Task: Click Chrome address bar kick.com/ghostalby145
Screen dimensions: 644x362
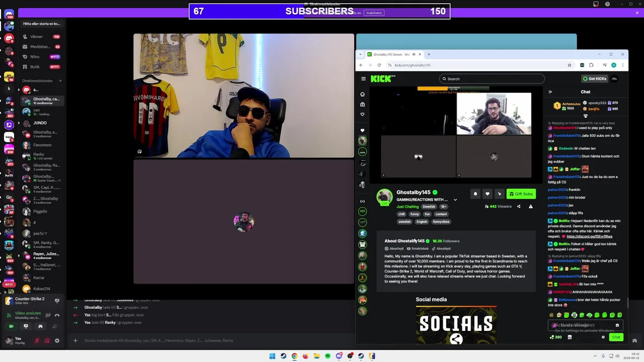Action: click(x=413, y=65)
